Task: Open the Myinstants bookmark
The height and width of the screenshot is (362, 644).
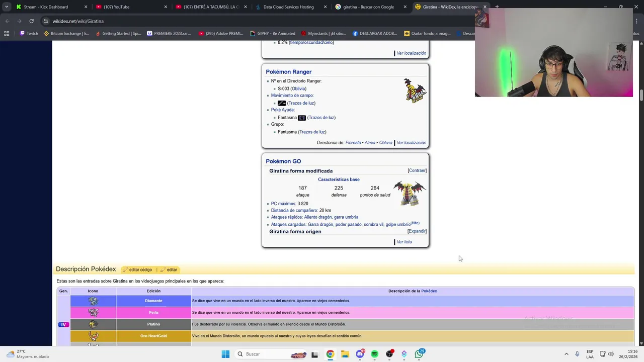Action: [324, 34]
